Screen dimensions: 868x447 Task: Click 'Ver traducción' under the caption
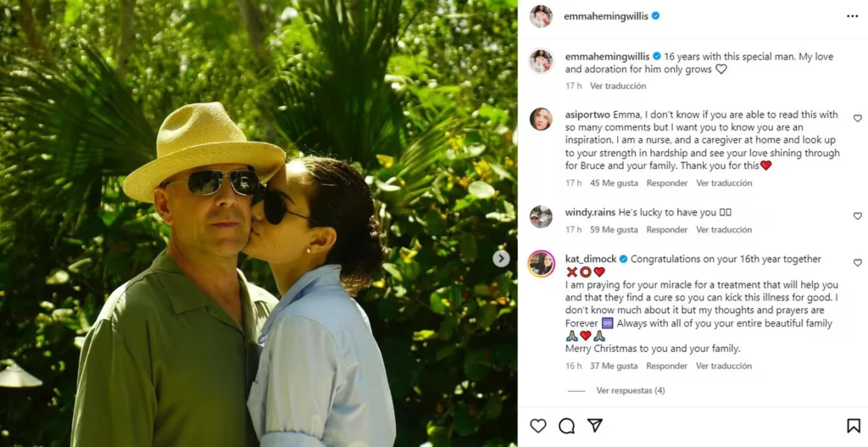tap(618, 86)
